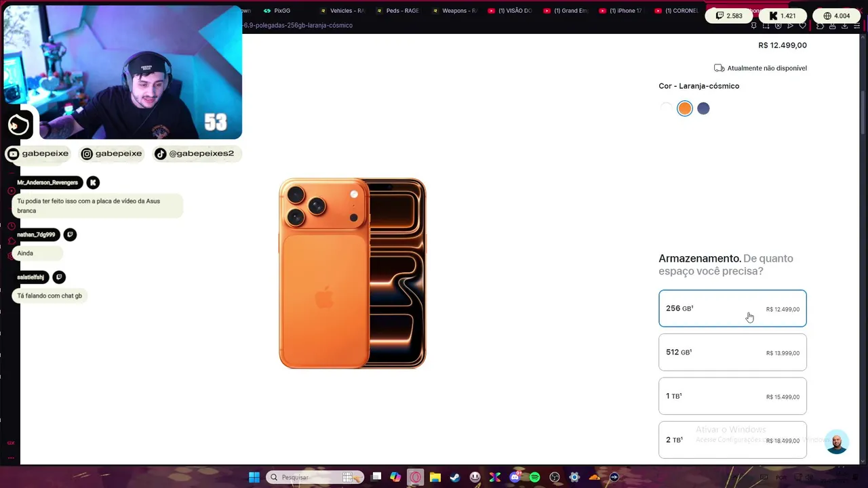Open Task View on the taskbar
Screen dimensions: 868x488
376,477
